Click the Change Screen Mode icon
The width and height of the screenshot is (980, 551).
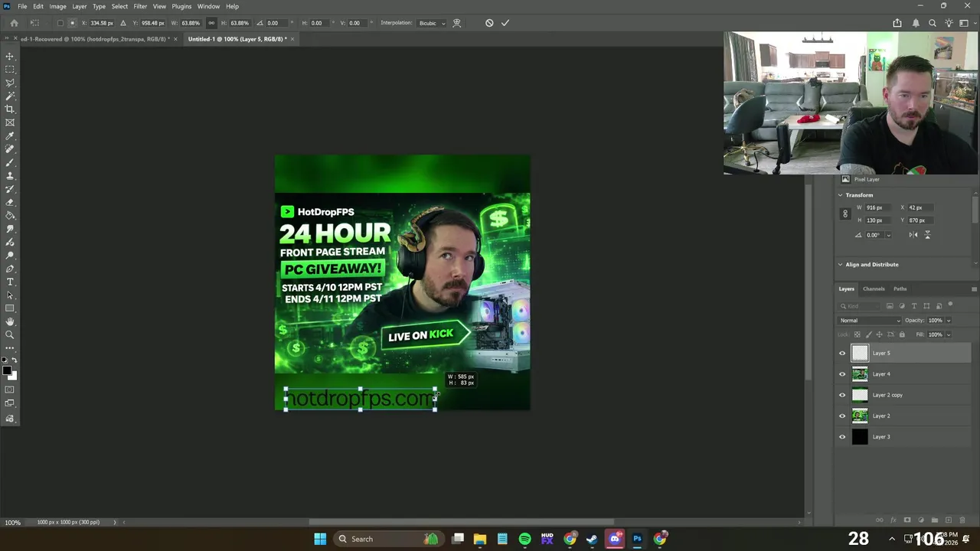(x=10, y=403)
